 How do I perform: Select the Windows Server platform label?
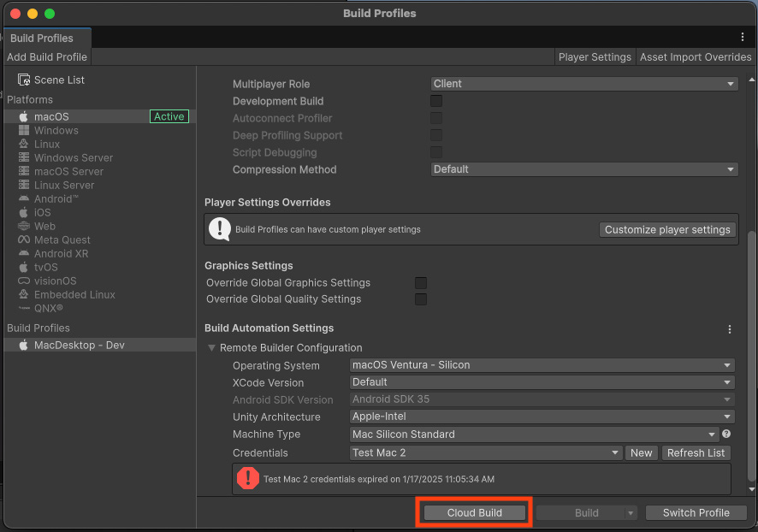74,157
